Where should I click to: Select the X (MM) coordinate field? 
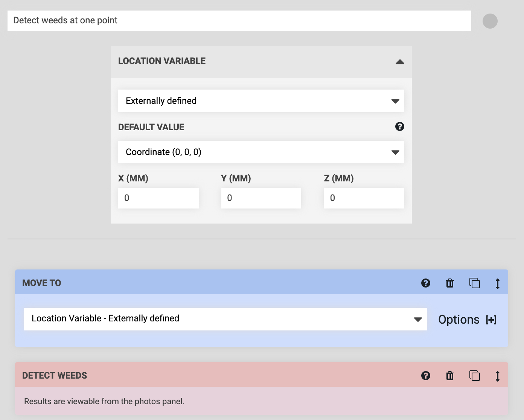(158, 198)
